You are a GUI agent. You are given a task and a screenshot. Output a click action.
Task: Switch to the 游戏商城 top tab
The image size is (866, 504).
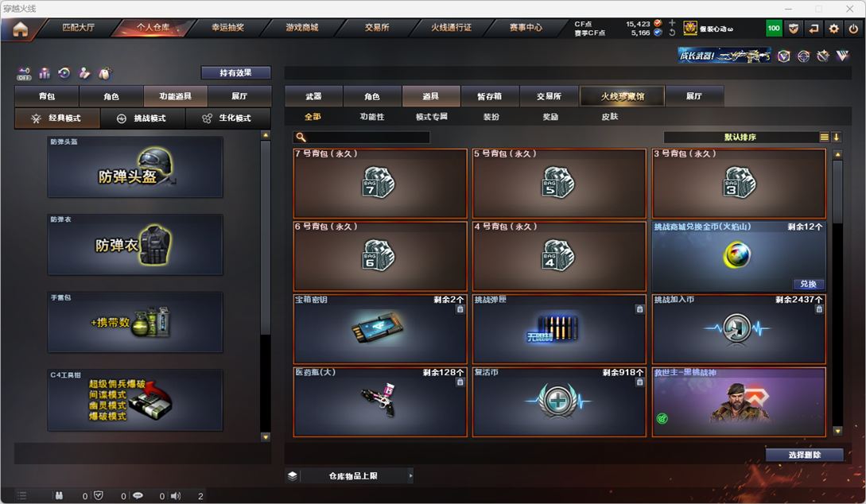click(x=302, y=27)
